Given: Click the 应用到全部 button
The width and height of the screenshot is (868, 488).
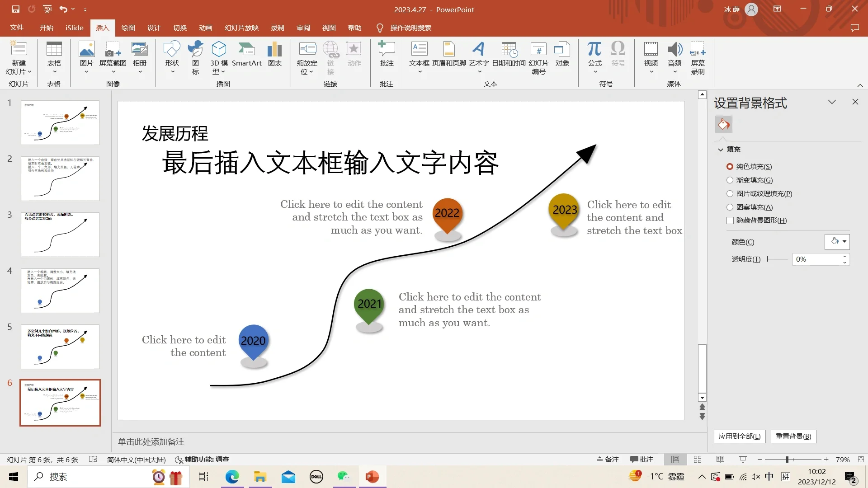Looking at the screenshot, I should (739, 436).
